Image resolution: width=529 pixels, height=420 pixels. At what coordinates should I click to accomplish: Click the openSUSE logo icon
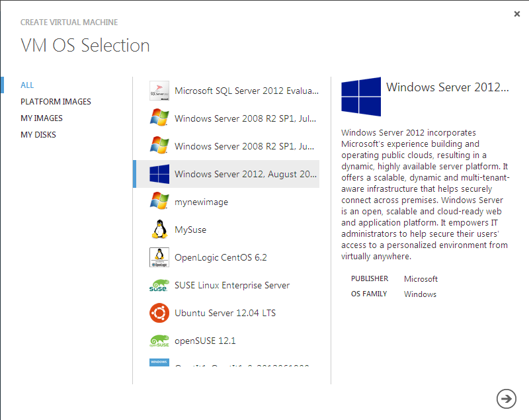(x=159, y=341)
